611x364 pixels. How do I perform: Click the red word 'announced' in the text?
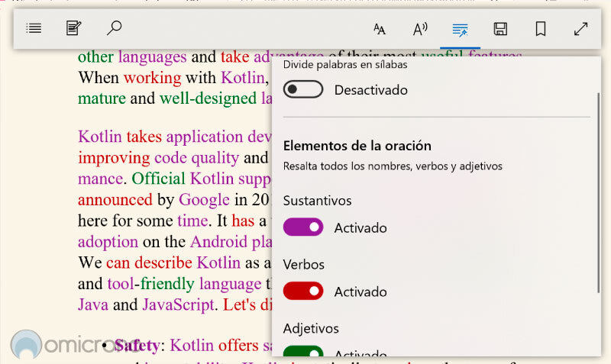pos(115,200)
